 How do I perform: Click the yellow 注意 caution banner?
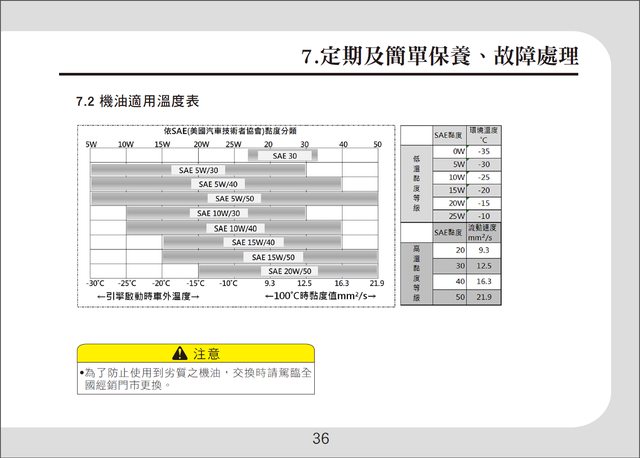click(x=196, y=353)
